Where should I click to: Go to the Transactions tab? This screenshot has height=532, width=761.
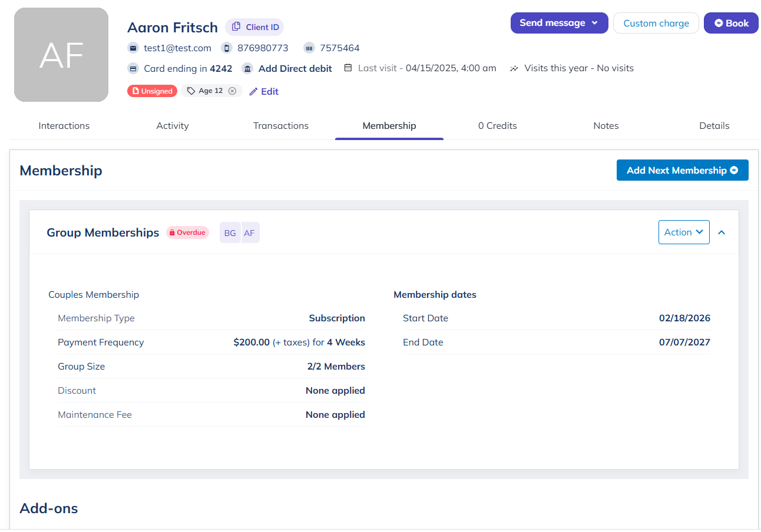(x=281, y=126)
